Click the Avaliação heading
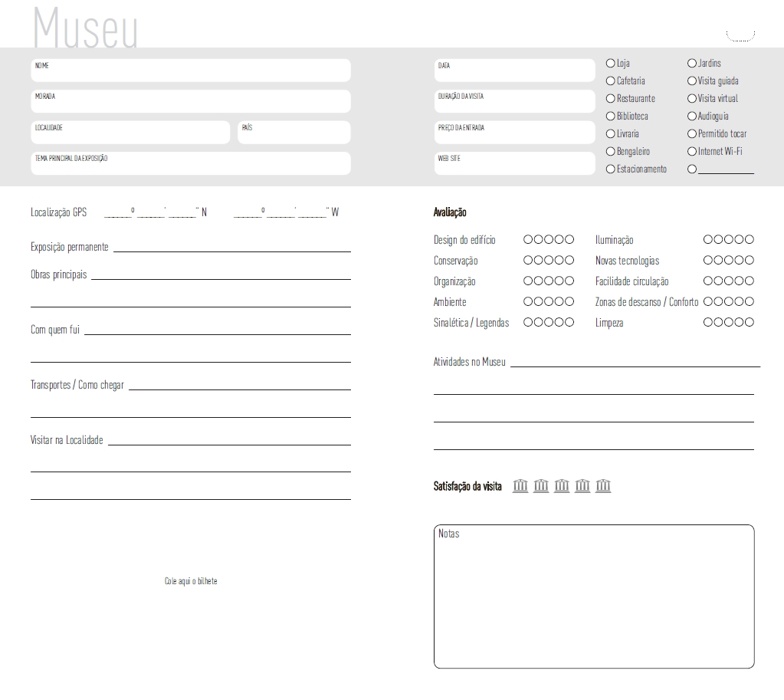 pyautogui.click(x=450, y=212)
